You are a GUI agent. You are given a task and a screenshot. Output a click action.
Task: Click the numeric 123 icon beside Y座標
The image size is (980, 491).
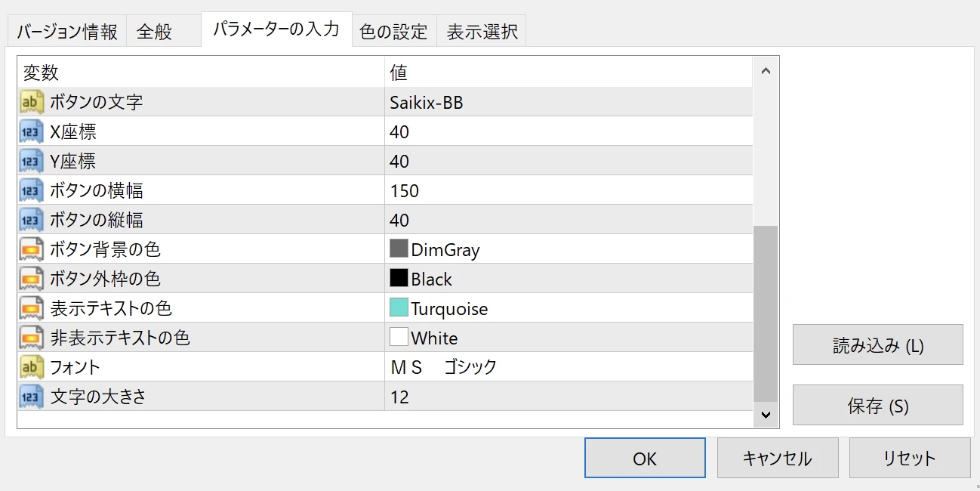pos(28,161)
